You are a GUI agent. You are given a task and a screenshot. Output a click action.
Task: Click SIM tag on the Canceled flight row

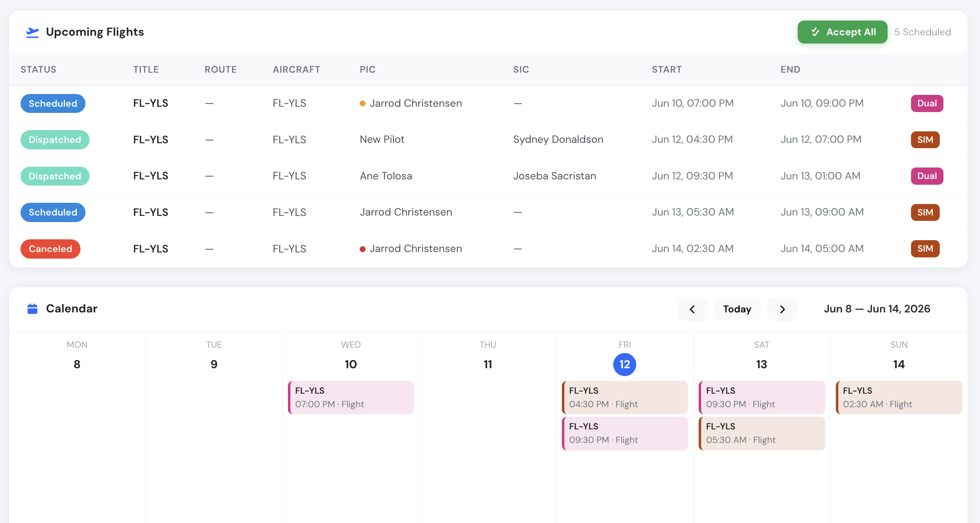[x=925, y=249]
